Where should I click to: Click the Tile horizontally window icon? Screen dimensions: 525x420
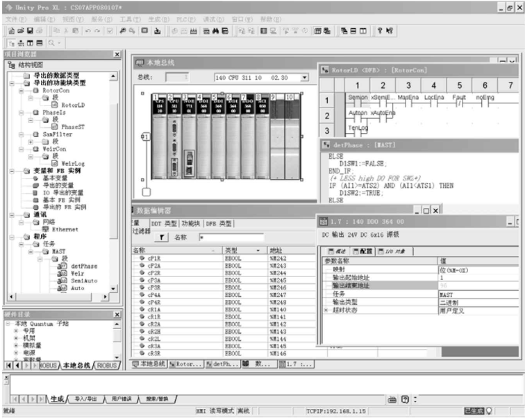pyautogui.click(x=353, y=31)
